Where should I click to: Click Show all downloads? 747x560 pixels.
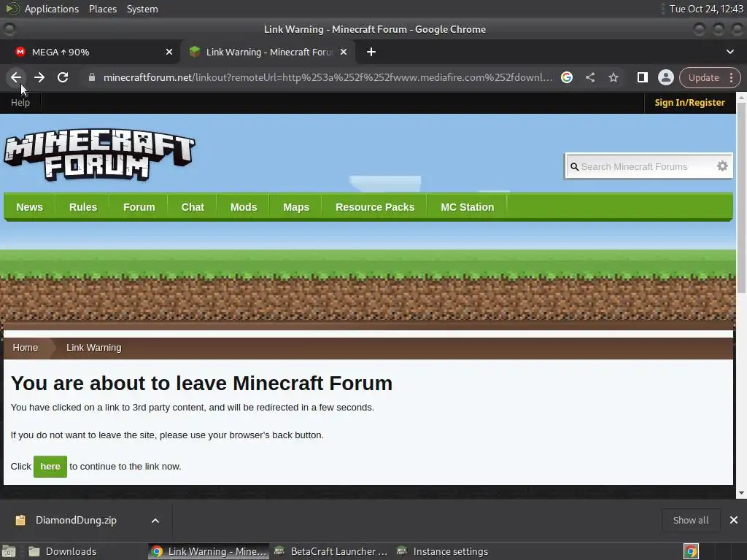(x=691, y=520)
